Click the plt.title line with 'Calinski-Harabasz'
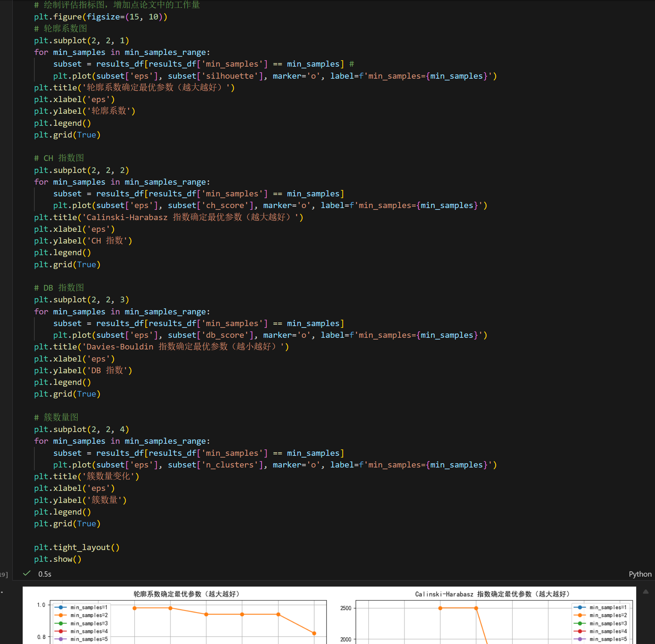This screenshot has width=655, height=644. (x=169, y=217)
